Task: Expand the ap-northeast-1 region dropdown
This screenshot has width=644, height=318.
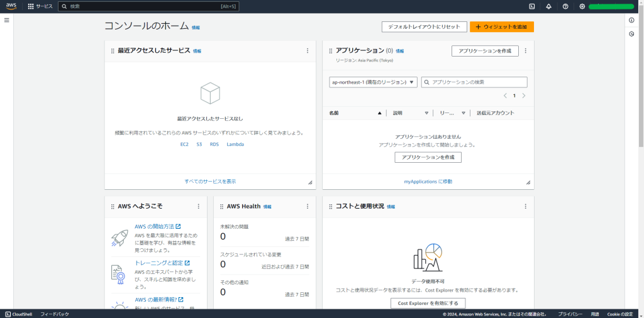Action: click(373, 82)
